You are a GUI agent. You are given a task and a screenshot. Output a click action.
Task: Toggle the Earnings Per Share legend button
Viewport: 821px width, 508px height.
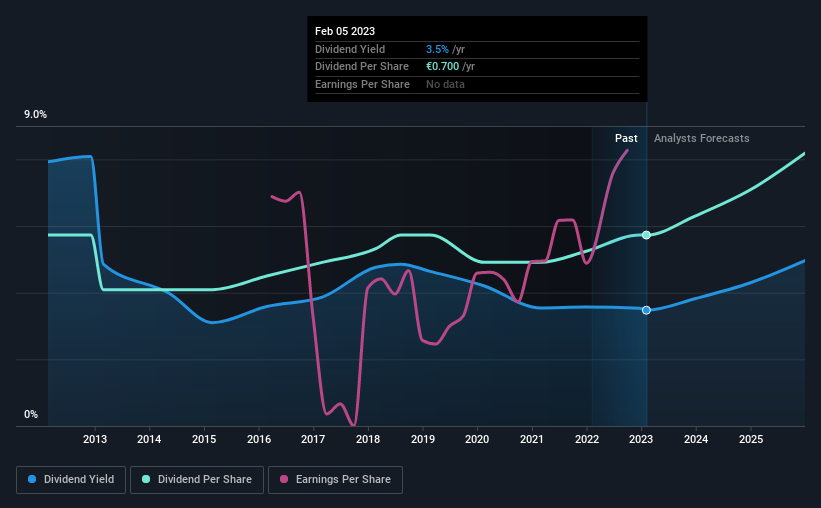pos(335,480)
